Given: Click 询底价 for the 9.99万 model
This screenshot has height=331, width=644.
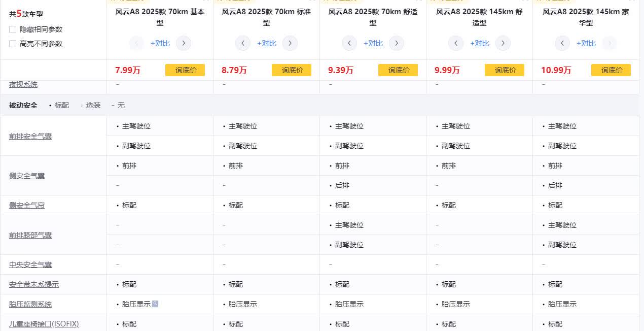Looking at the screenshot, I should click(x=505, y=70).
